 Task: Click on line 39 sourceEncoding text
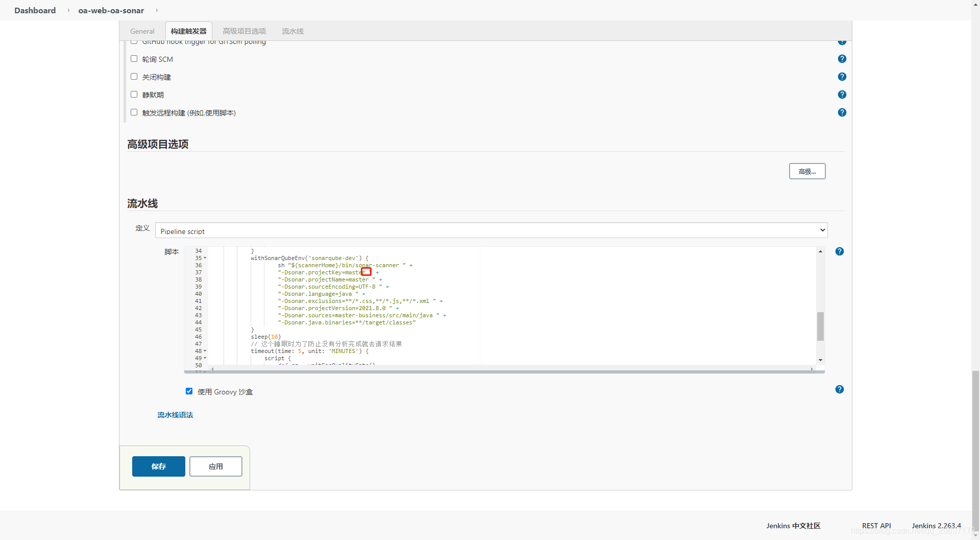pos(333,287)
